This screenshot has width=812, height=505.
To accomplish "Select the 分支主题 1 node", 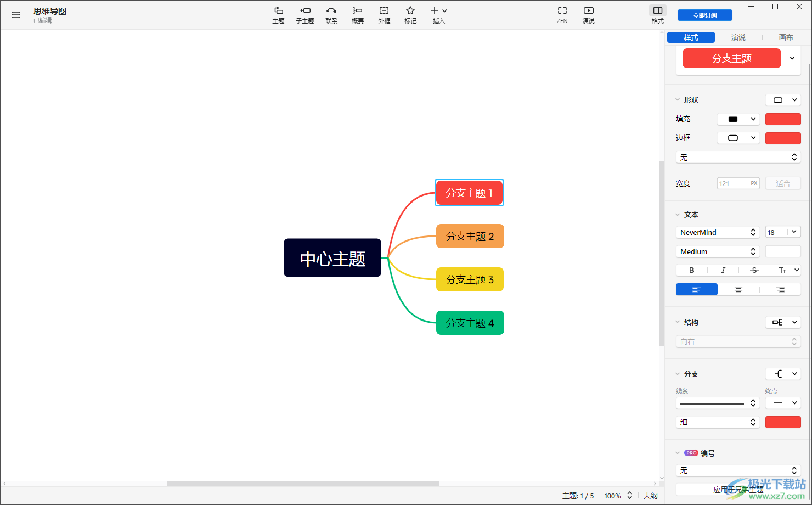I will tap(469, 193).
